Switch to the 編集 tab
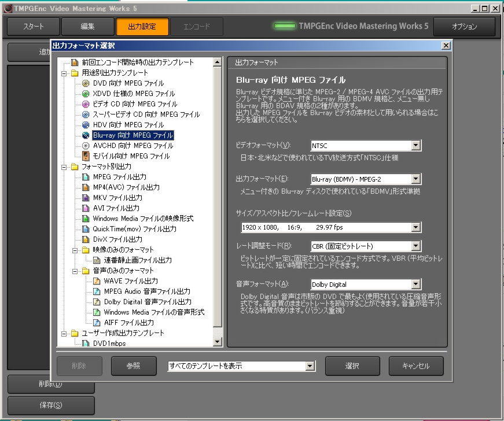Image resolution: width=504 pixels, height=421 pixels. click(88, 27)
